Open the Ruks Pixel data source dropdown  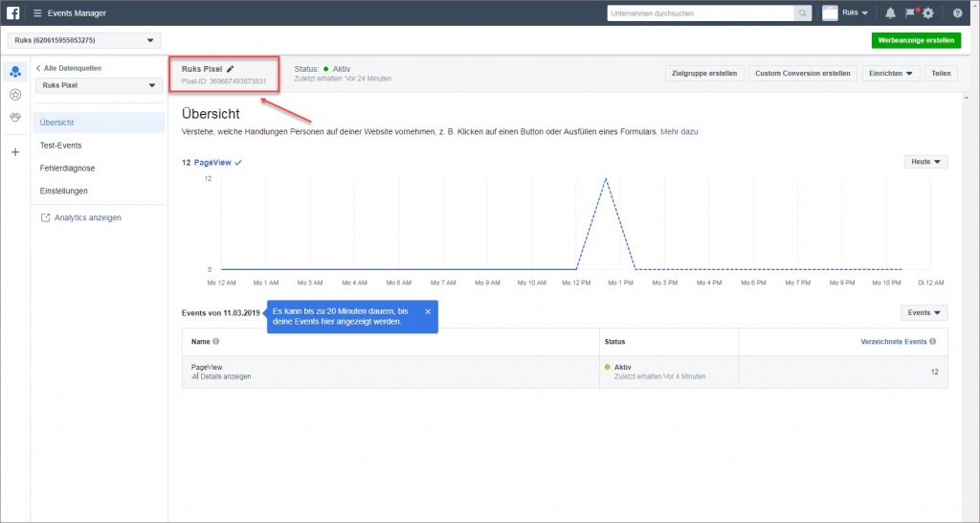click(x=100, y=85)
